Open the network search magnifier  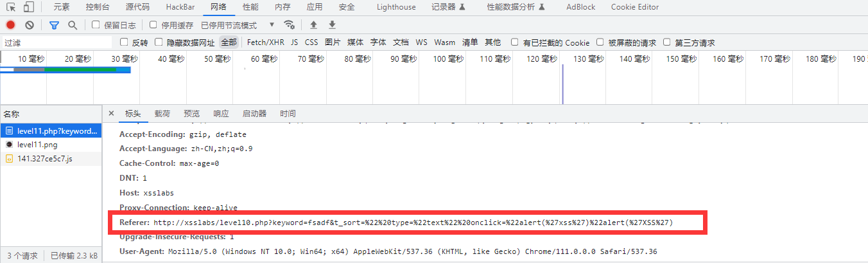(x=73, y=25)
